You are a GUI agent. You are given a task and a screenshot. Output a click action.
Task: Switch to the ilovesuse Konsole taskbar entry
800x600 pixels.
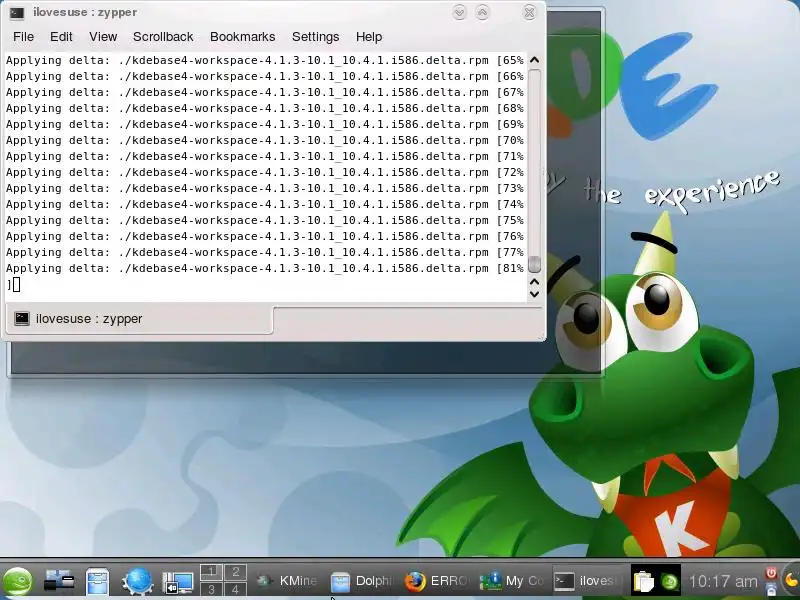click(587, 581)
